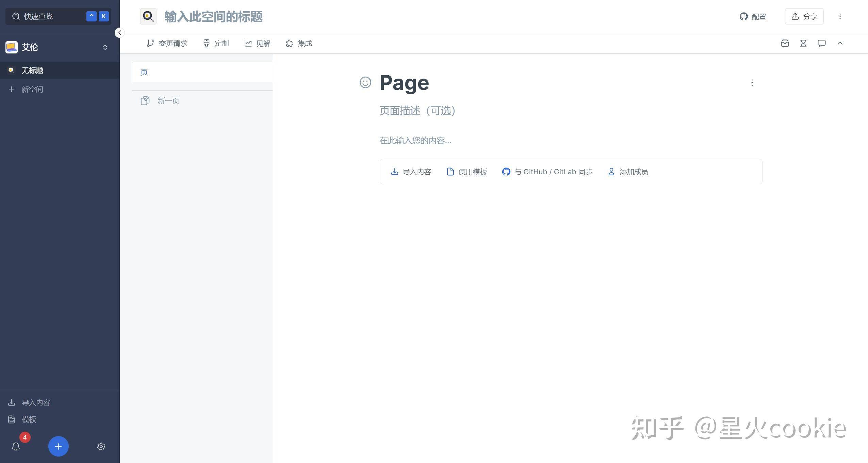Open the 变更请求 tab
This screenshot has height=463, width=868.
pos(167,43)
